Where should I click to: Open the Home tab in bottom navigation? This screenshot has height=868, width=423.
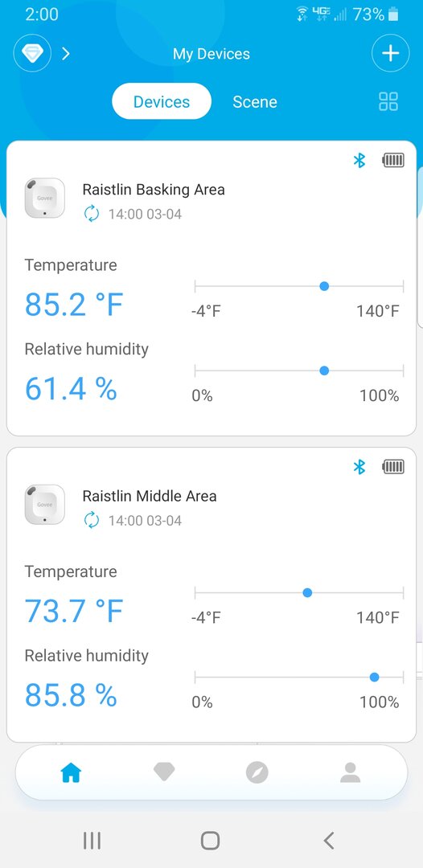coord(71,772)
